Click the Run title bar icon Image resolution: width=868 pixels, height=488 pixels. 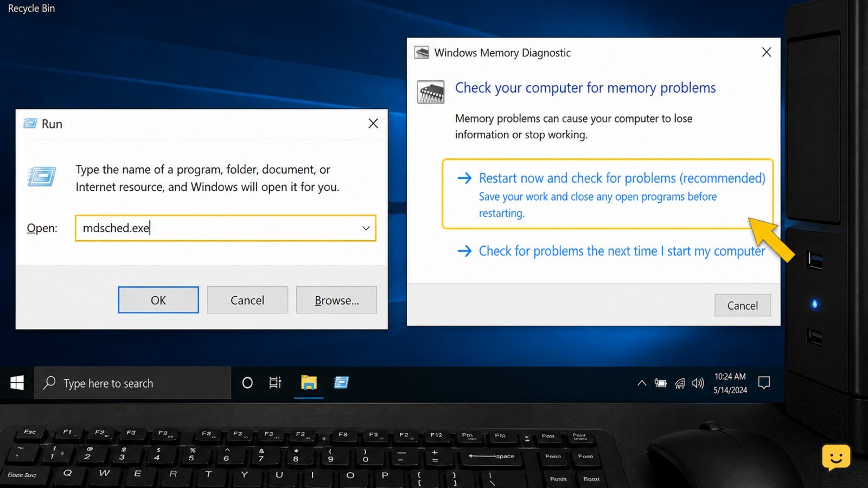[x=30, y=124]
